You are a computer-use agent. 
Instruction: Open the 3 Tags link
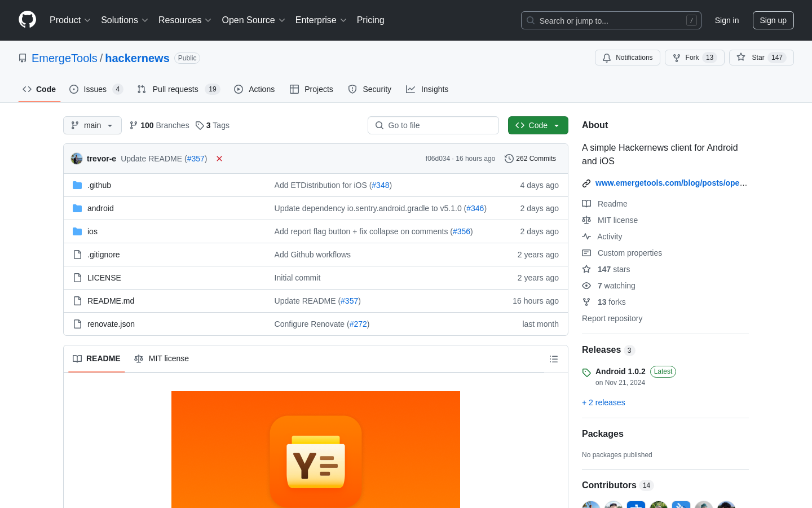(x=213, y=125)
